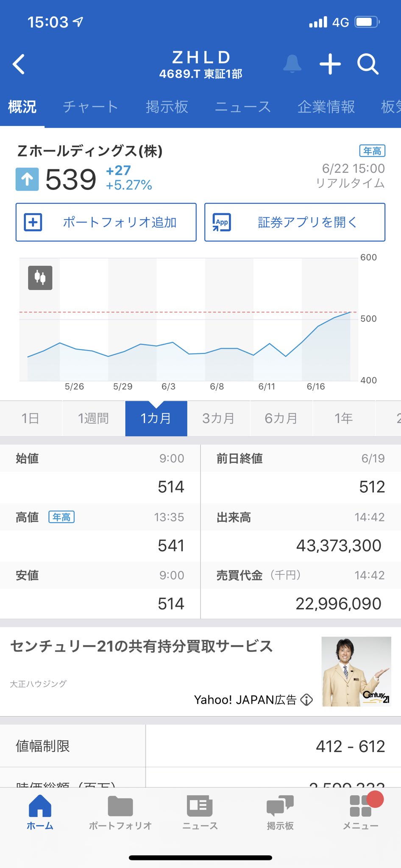
Task: Select the 1年 chart range
Action: [x=344, y=418]
